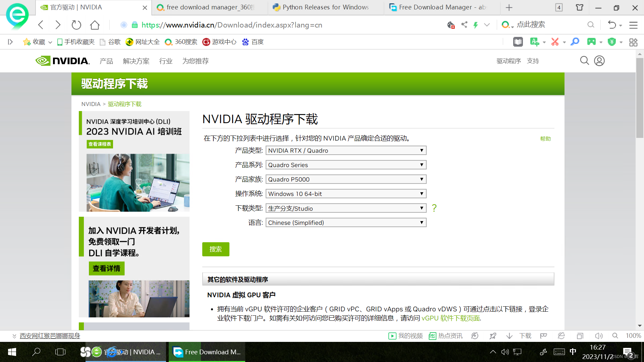This screenshot has width=644, height=362.
Task: Reload the page with the refresh icon
Action: pos(76,25)
